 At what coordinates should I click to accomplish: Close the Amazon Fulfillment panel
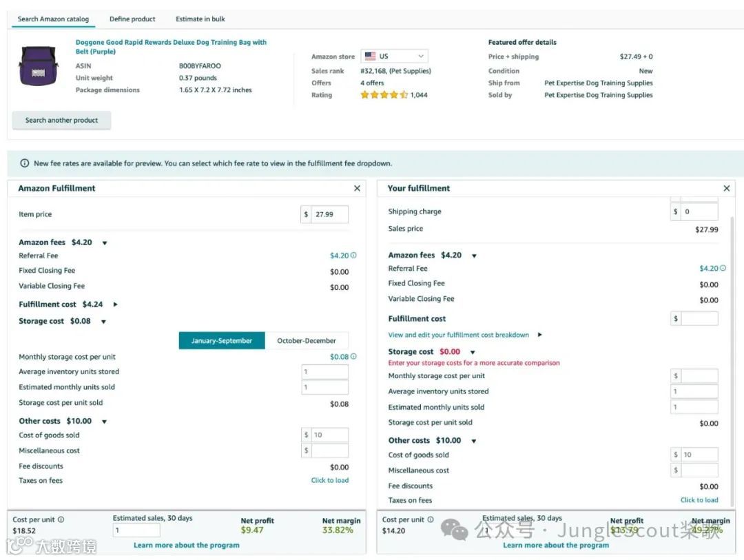pyautogui.click(x=357, y=189)
